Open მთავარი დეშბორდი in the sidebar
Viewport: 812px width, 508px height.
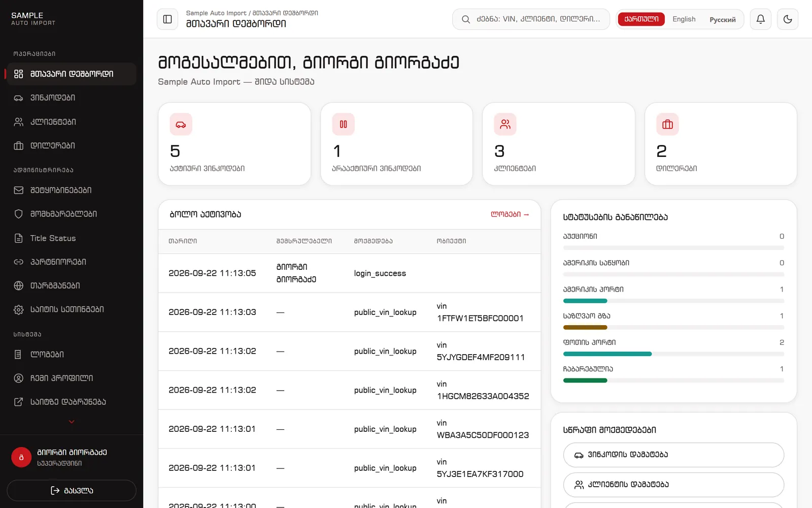[72, 74]
